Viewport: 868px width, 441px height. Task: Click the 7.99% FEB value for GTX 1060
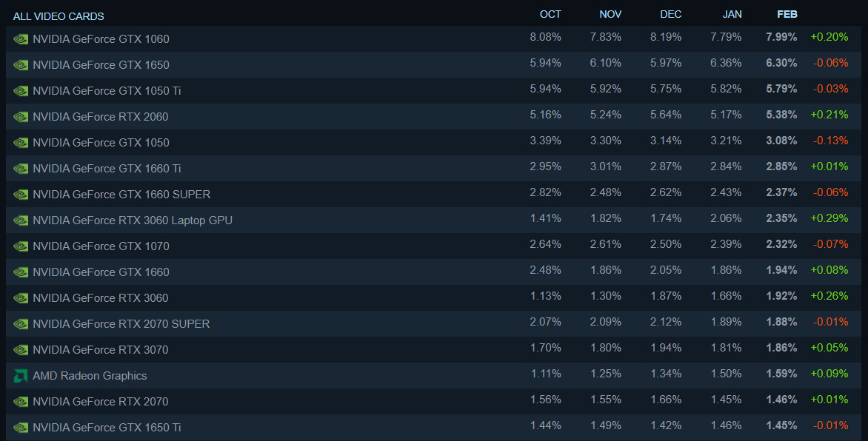click(782, 37)
